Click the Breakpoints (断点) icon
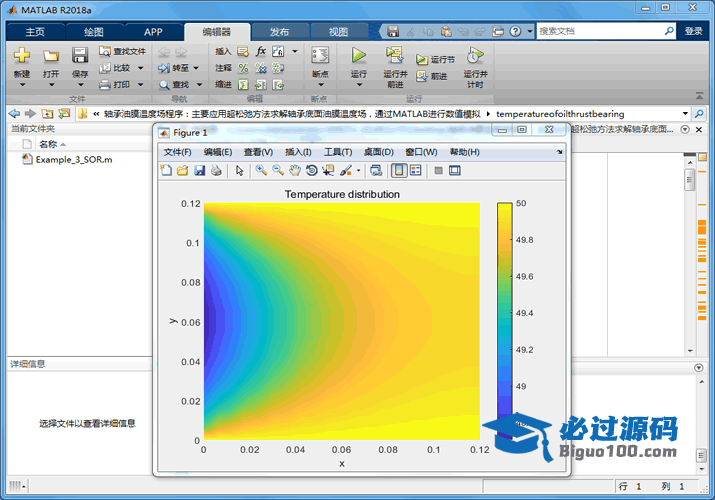The image size is (715, 500). click(320, 56)
